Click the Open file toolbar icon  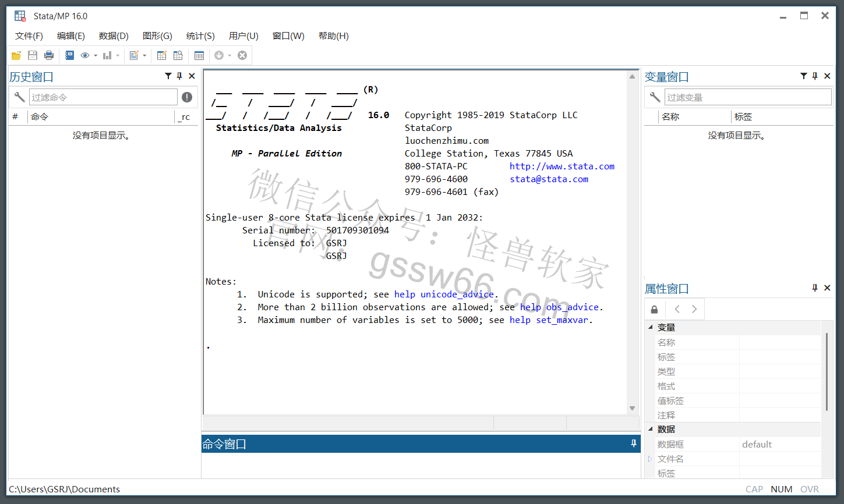pos(16,55)
